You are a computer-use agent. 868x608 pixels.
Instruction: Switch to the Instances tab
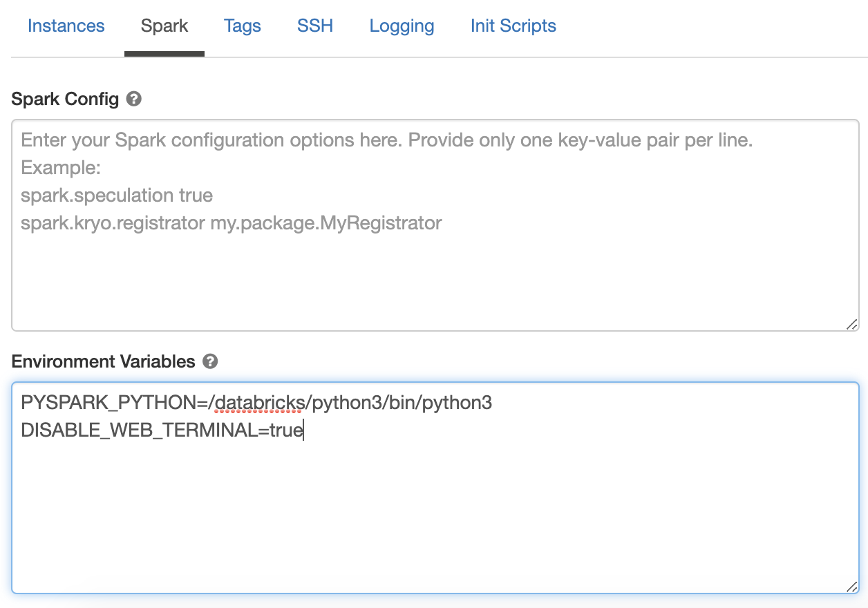pyautogui.click(x=66, y=26)
